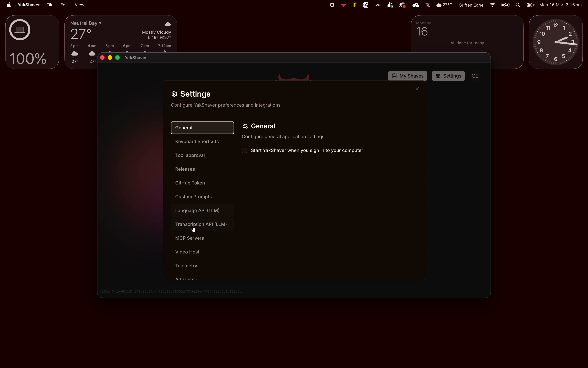Open the audio waveform menu bar icon
588x368 pixels.
pos(378,5)
